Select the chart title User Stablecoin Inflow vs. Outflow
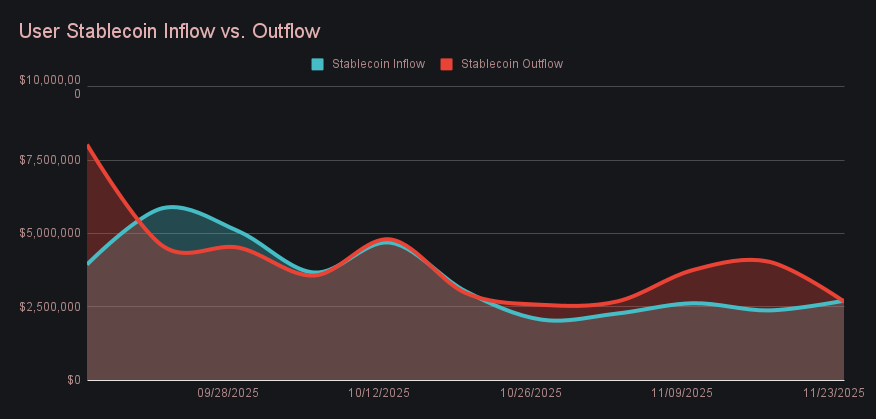This screenshot has width=876, height=419. [169, 31]
